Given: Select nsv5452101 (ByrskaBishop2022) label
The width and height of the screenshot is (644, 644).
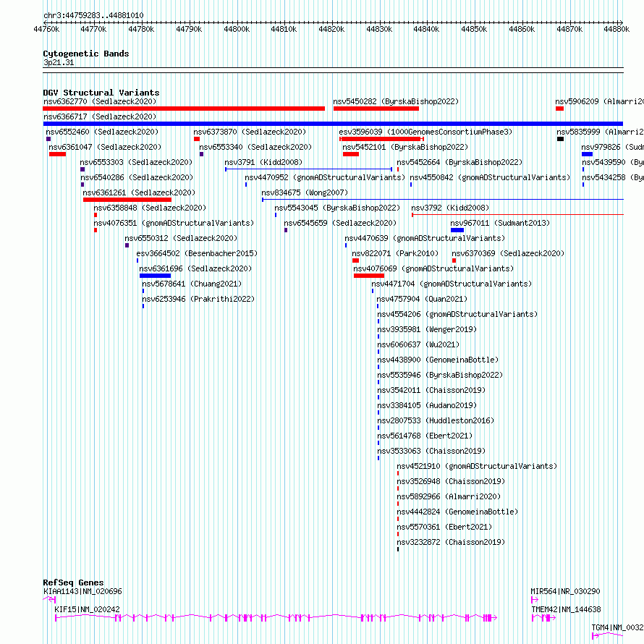Looking at the screenshot, I should (x=405, y=147).
